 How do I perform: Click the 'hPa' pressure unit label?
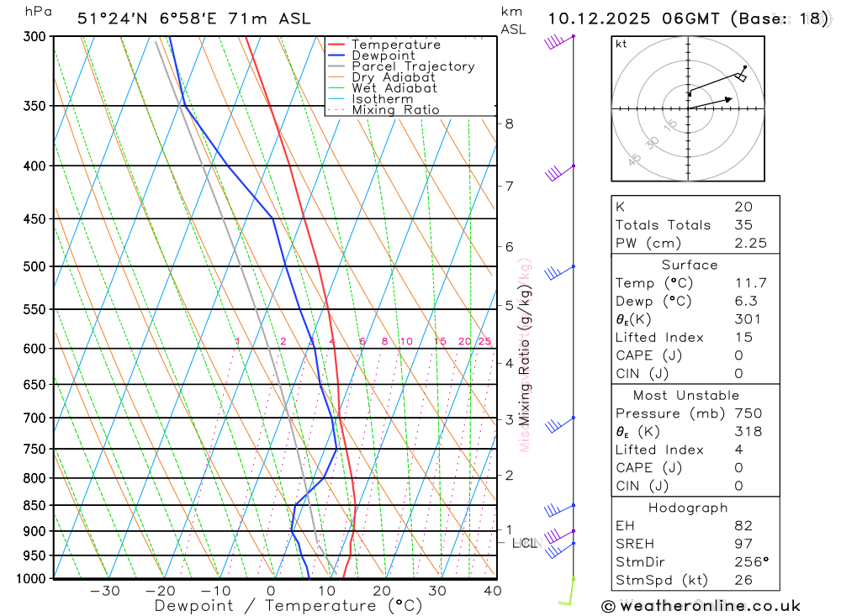(x=38, y=12)
